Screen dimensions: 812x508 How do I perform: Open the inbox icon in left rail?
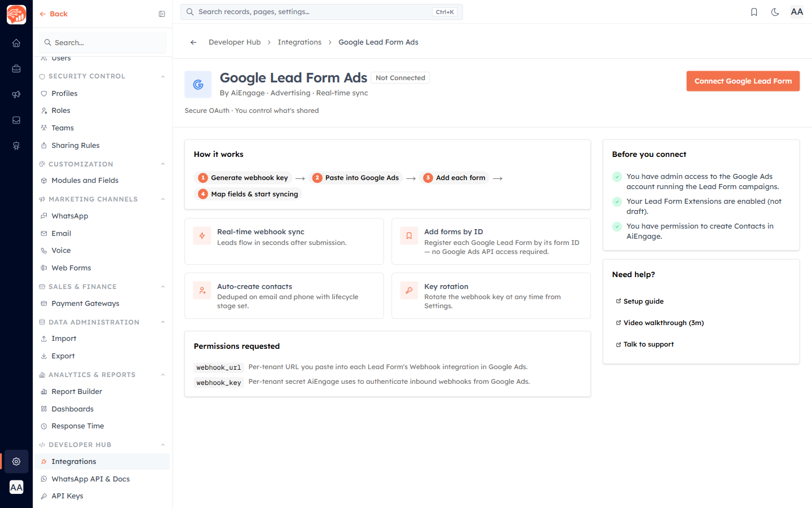16,120
